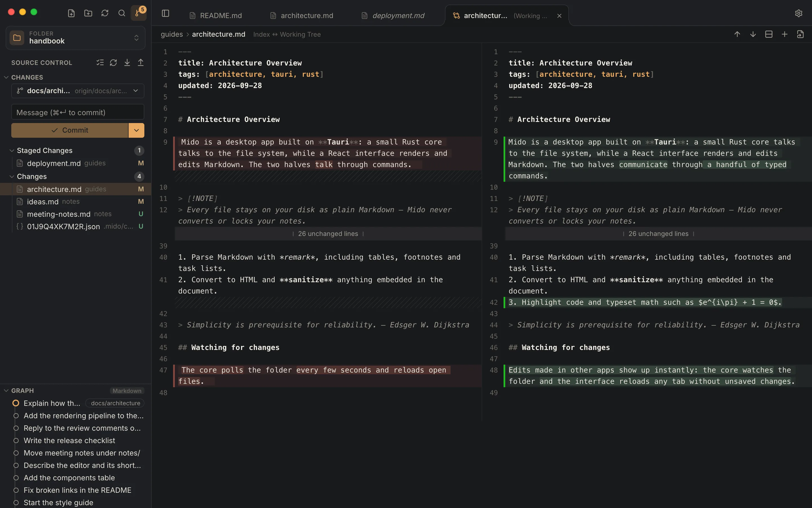Click the docs/architecture branch label in graph

(115, 403)
